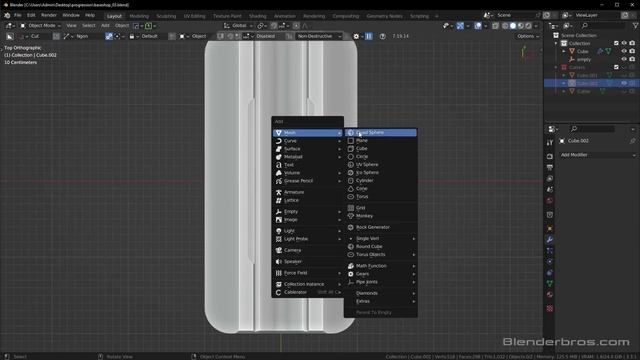Select solid viewport shading mode
This screenshot has height=360, width=640.
pyautogui.click(x=513, y=26)
